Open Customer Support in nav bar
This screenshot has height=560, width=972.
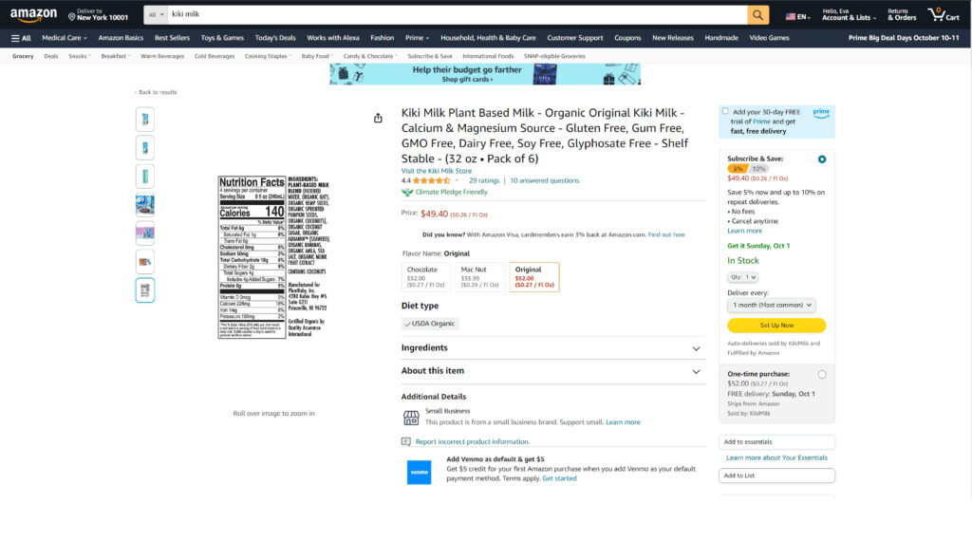click(574, 38)
